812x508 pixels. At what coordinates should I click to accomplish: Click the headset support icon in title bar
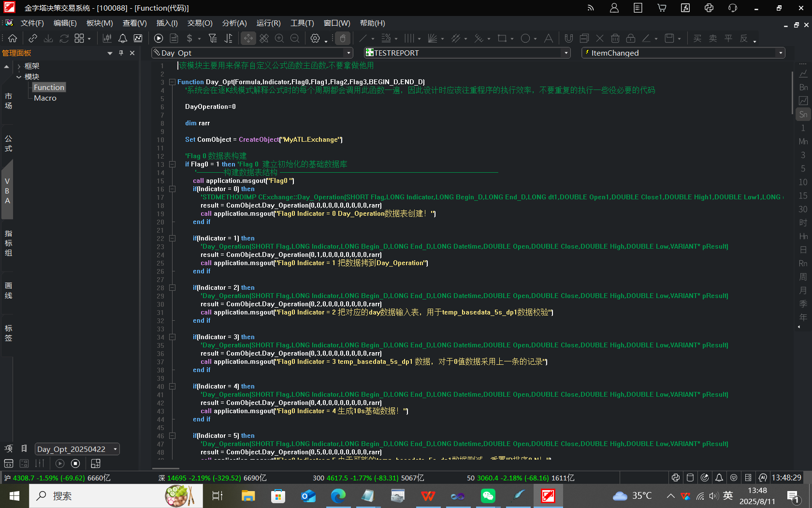733,8
